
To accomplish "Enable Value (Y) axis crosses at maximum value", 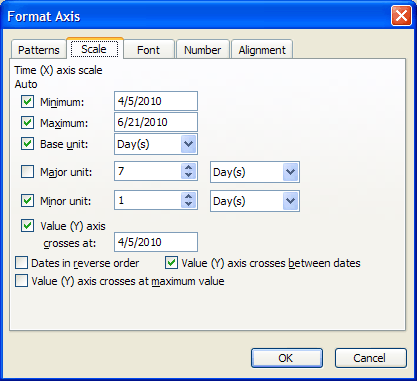I will (21, 281).
